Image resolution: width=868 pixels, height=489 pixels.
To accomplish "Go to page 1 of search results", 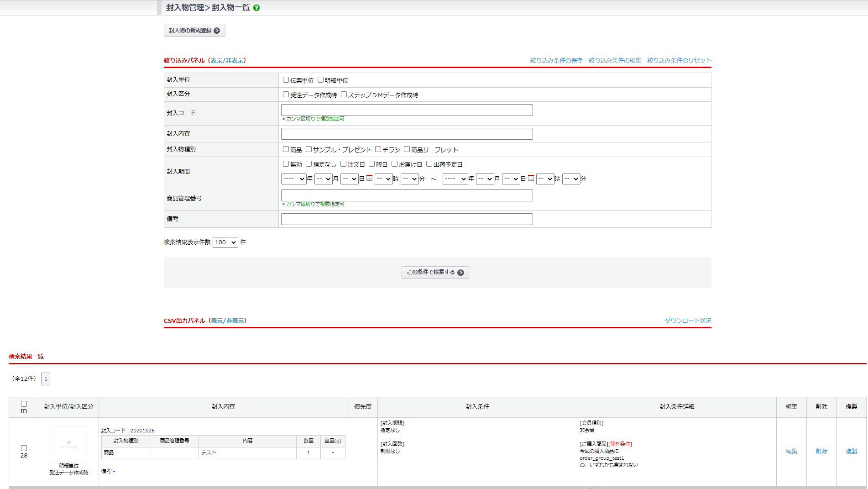I will coord(46,379).
